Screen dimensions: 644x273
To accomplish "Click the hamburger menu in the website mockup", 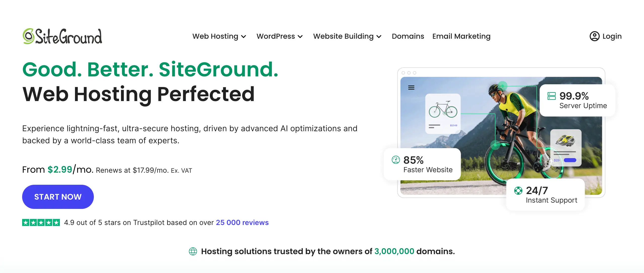I will (x=411, y=87).
